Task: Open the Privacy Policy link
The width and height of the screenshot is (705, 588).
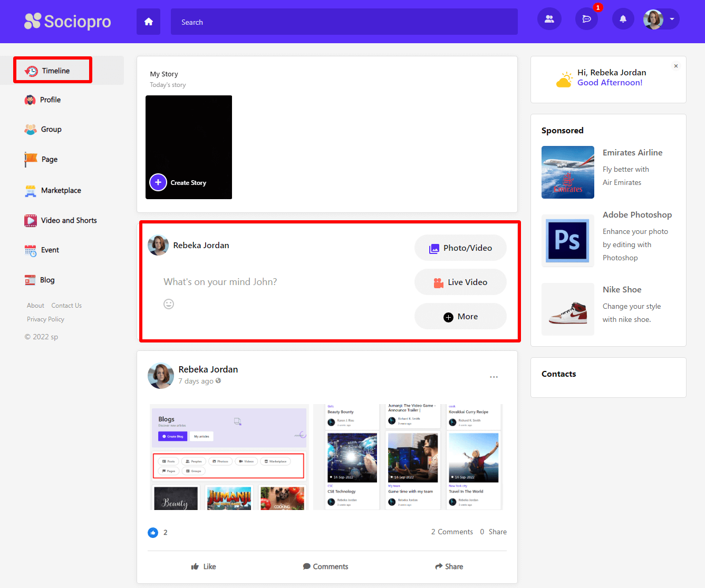Action: click(x=45, y=319)
